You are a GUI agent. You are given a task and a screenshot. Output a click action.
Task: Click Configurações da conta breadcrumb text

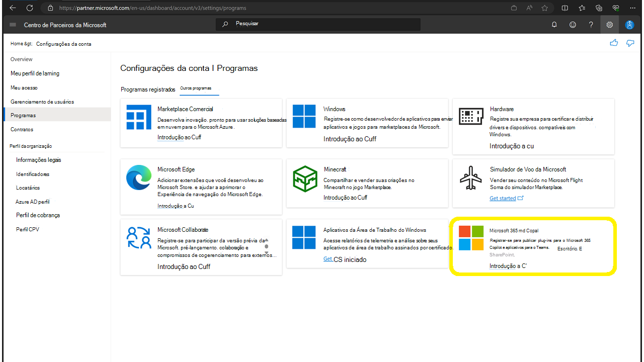tap(64, 44)
